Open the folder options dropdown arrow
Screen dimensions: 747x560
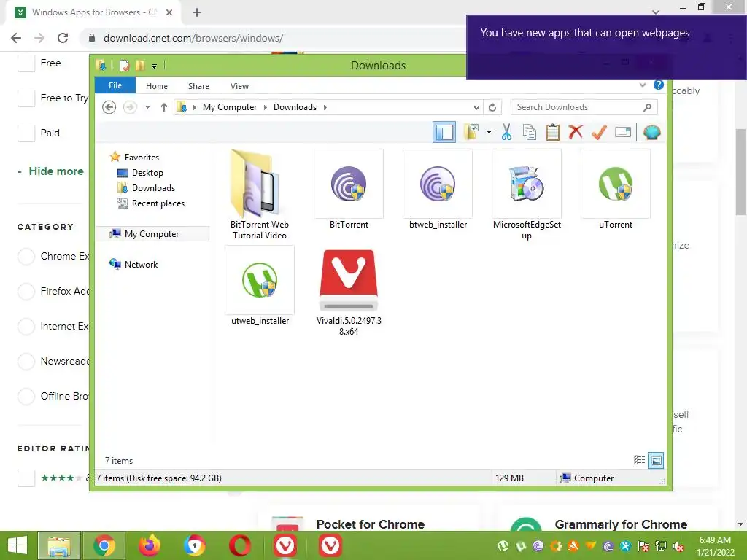pyautogui.click(x=489, y=132)
